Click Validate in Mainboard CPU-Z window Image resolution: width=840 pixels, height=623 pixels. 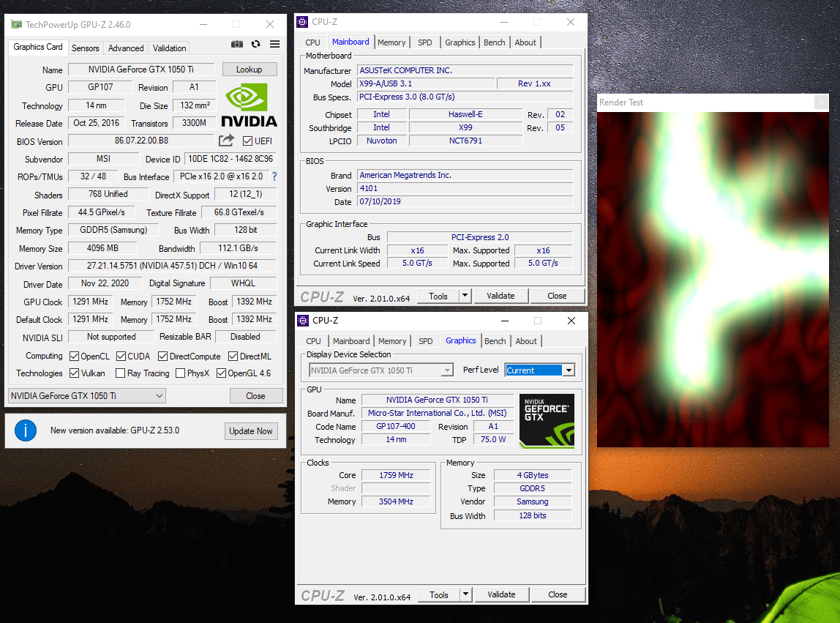[500, 296]
